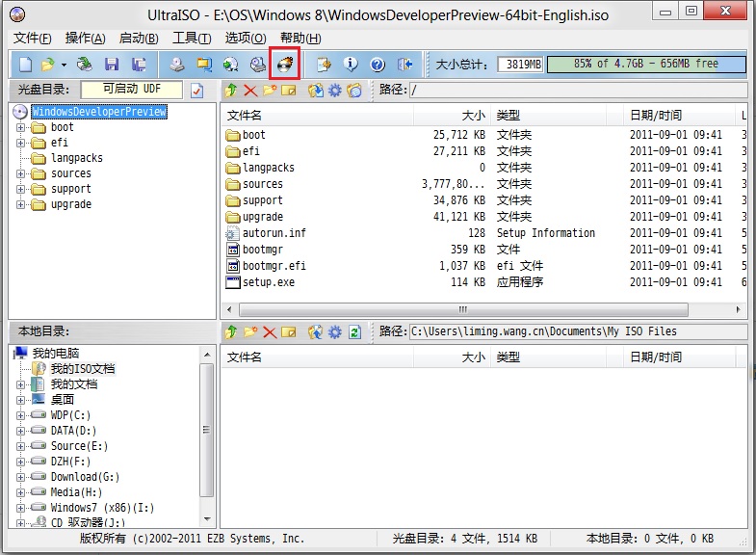
Task: Expand the support folder in disc tree
Action: [x=21, y=190]
